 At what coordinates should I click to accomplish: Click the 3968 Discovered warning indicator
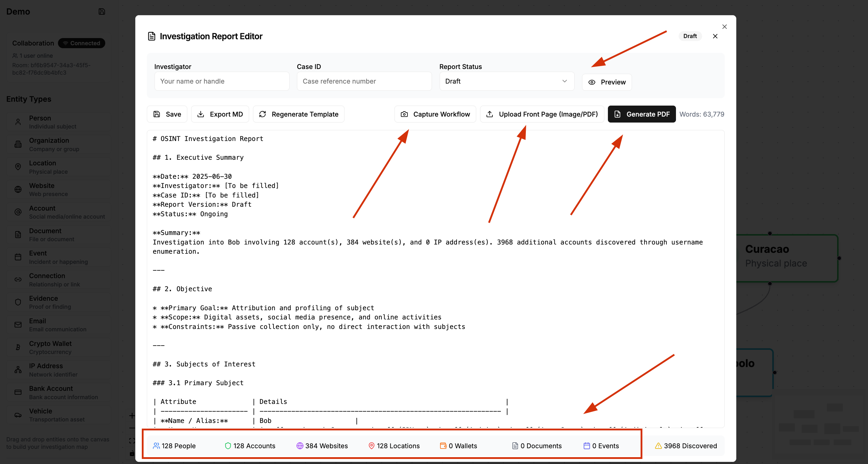click(x=685, y=446)
